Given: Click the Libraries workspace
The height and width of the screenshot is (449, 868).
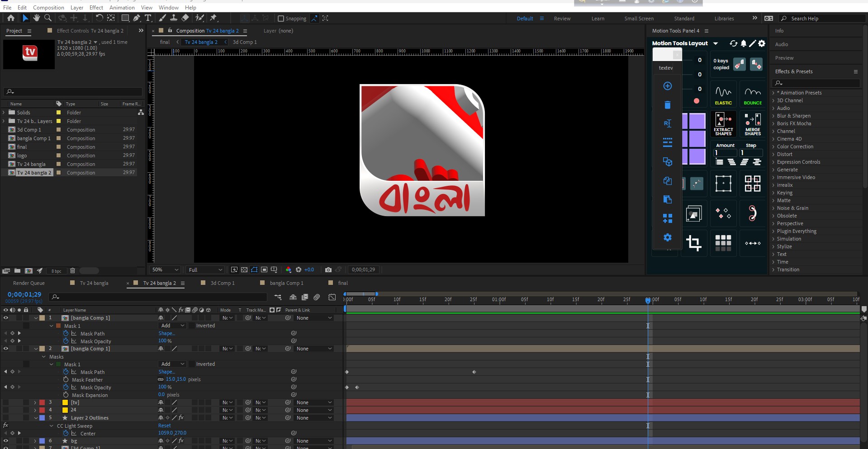Looking at the screenshot, I should pos(724,19).
